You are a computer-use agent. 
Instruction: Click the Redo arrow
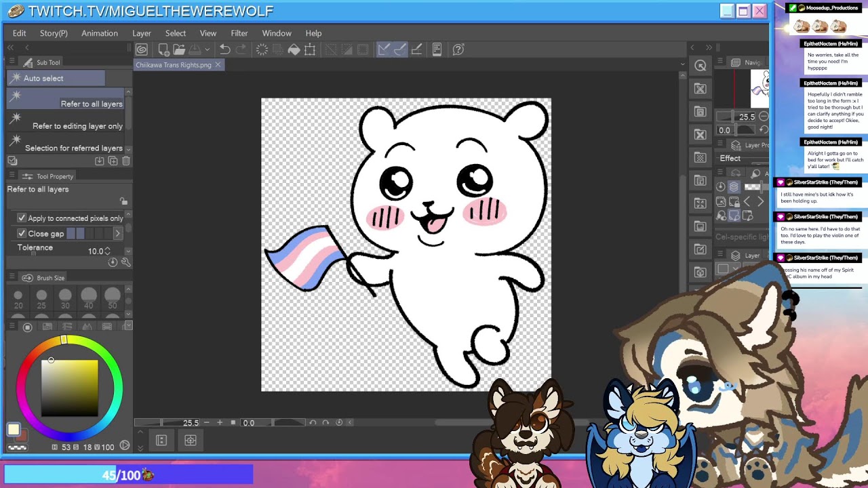tap(241, 49)
